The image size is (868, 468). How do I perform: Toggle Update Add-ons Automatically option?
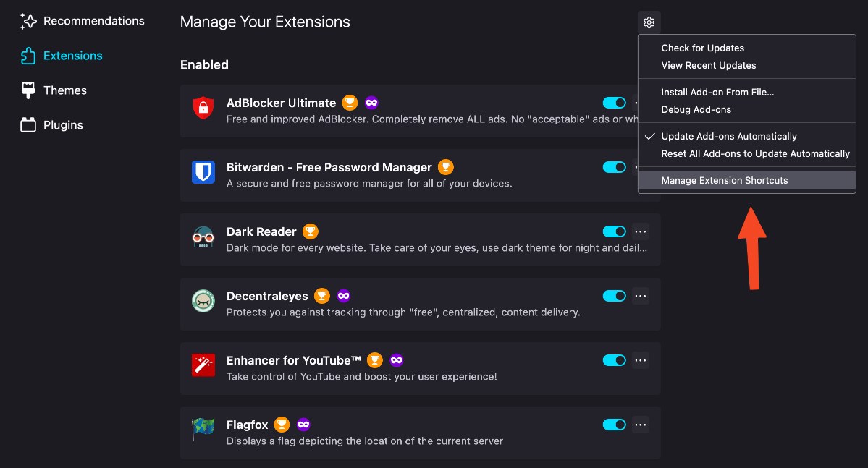pyautogui.click(x=729, y=136)
